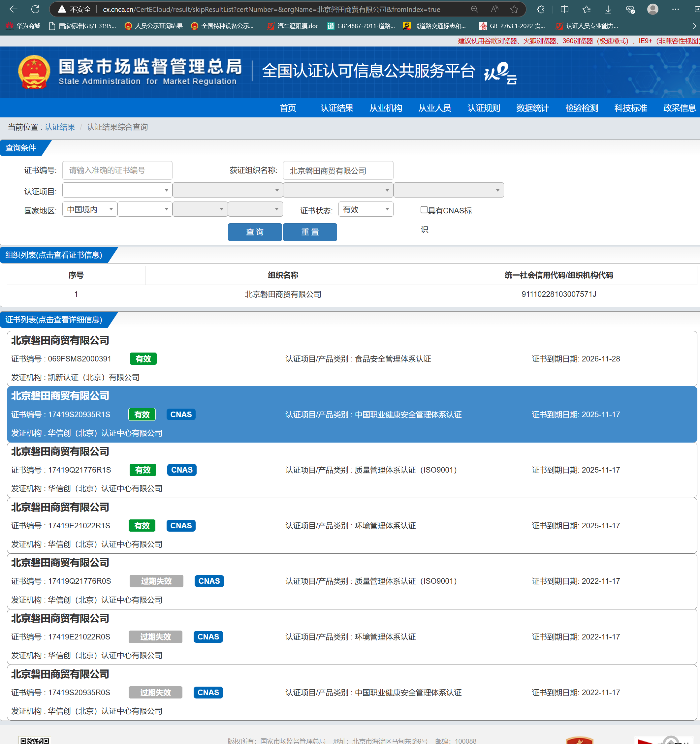700x744 pixels.
Task: Open the 检验检测 nav menu
Action: [581, 108]
